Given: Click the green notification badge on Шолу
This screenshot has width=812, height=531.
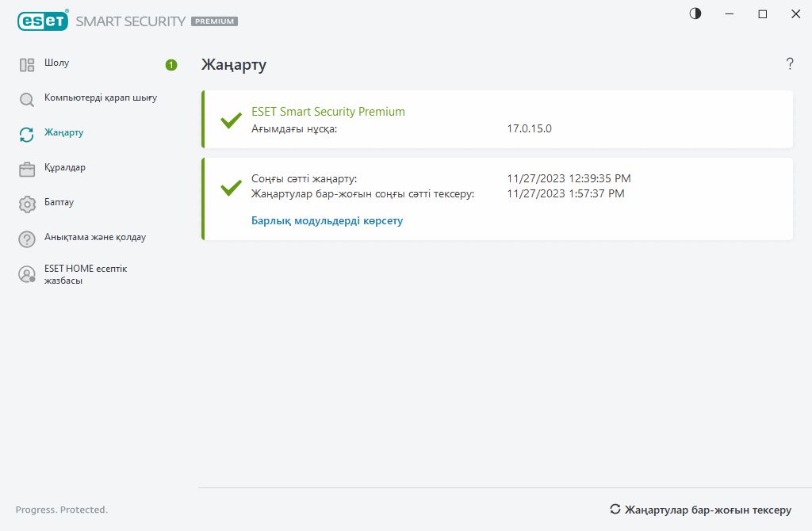Looking at the screenshot, I should click(x=171, y=65).
